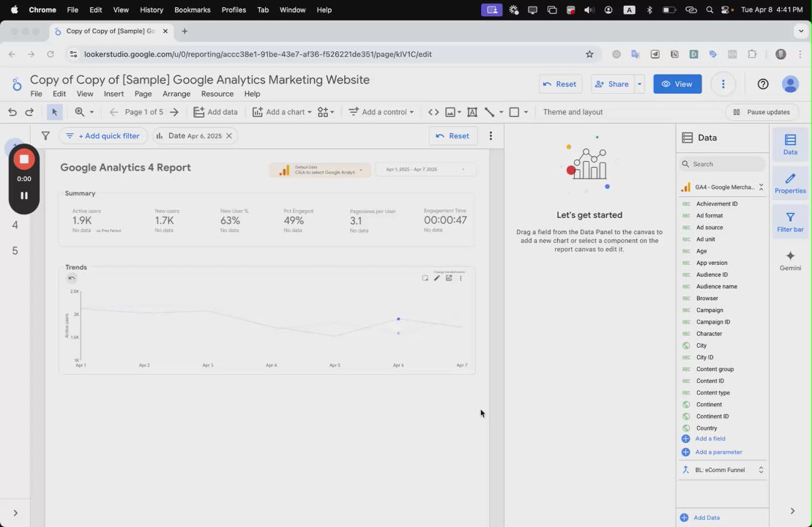Click the zoom magnifier tool
Viewport: 812px width, 527px height.
(80, 112)
